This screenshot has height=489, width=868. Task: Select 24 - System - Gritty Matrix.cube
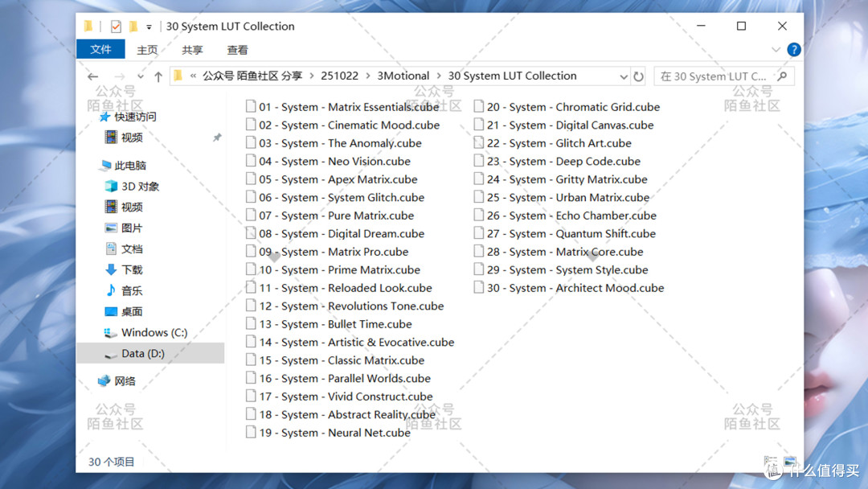567,179
